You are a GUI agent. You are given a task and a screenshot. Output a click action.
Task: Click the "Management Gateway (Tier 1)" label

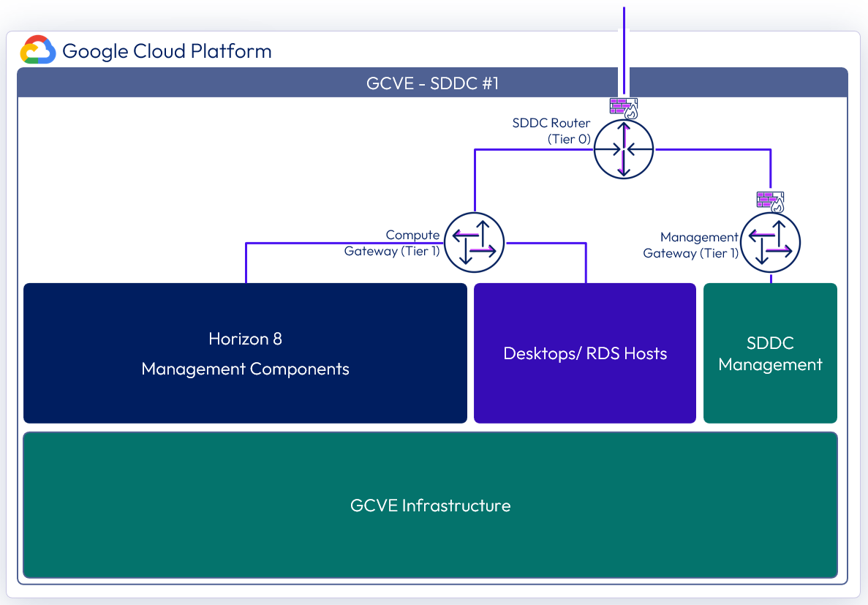691,245
